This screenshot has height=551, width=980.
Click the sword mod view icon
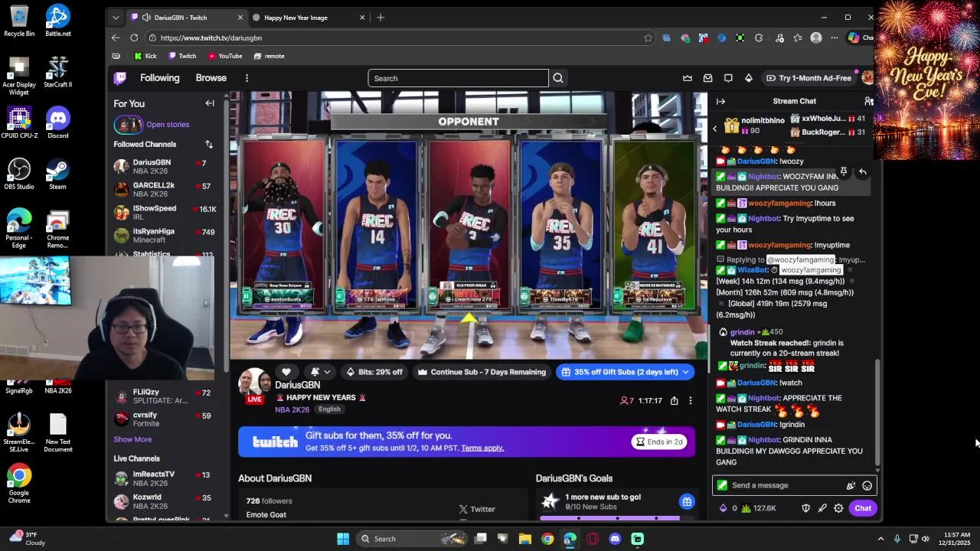click(822, 508)
